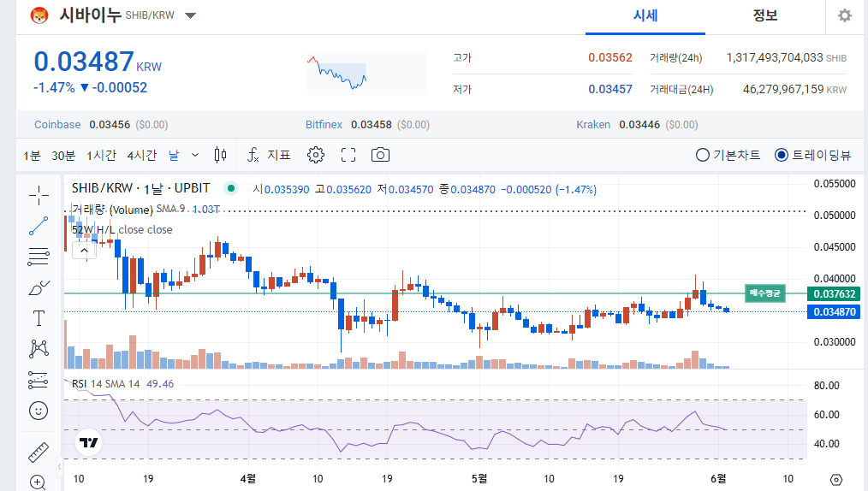Open chart settings gear in toolbar

(316, 156)
